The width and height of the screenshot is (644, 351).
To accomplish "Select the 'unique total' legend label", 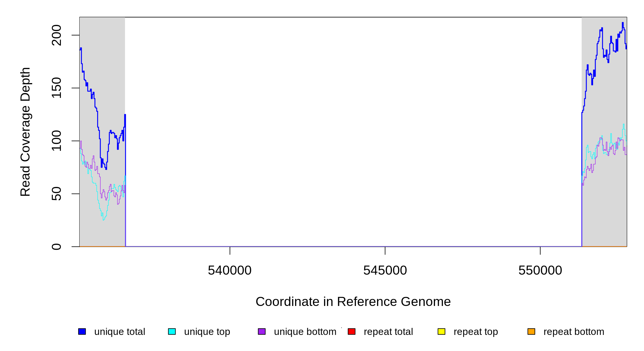I will coord(119,332).
